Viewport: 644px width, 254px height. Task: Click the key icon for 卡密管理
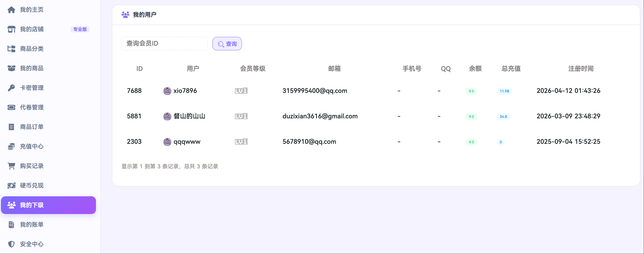(11, 88)
